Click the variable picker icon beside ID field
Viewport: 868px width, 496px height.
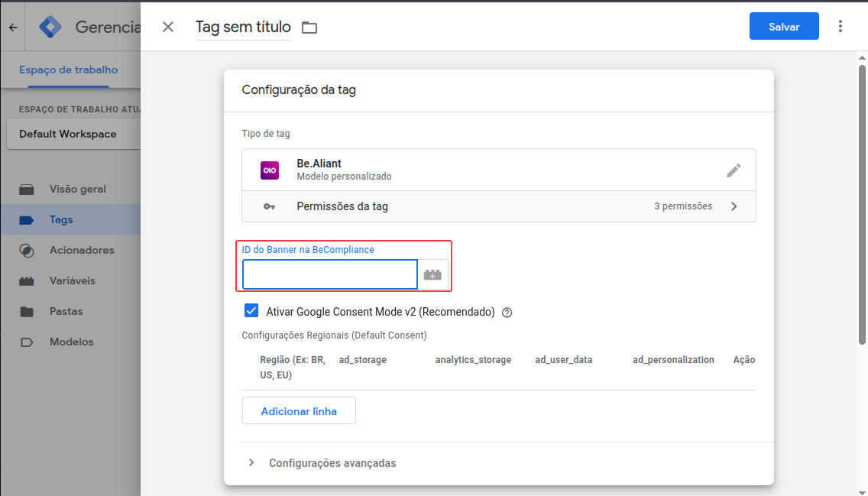tap(433, 274)
